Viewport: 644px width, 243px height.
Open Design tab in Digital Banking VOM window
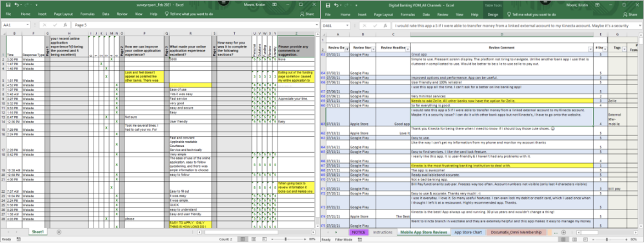(x=492, y=14)
